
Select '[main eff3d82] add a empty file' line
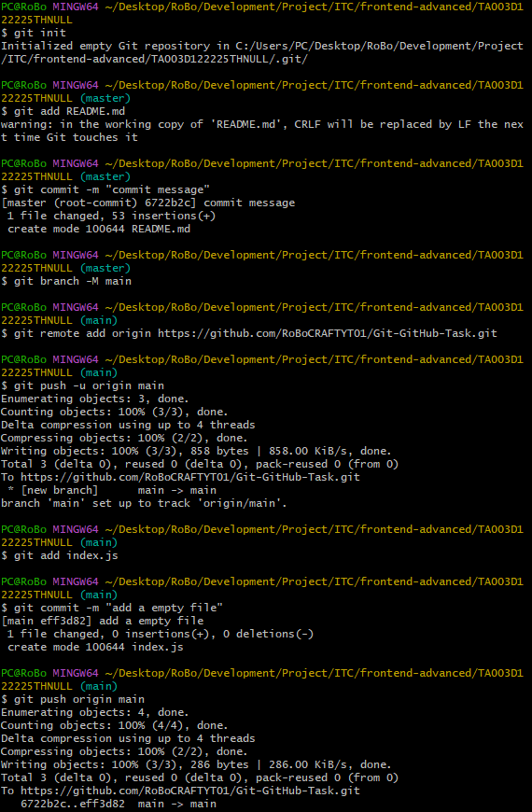coord(103,621)
